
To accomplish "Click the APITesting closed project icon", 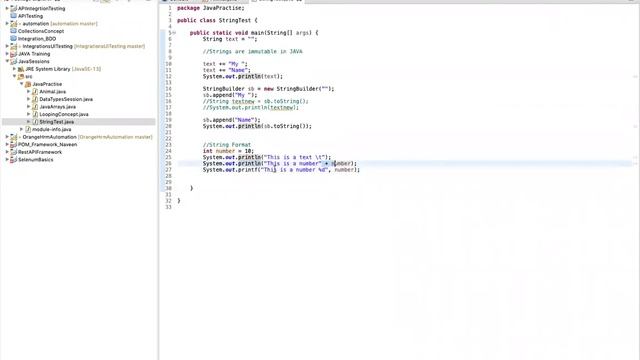I will [13, 16].
